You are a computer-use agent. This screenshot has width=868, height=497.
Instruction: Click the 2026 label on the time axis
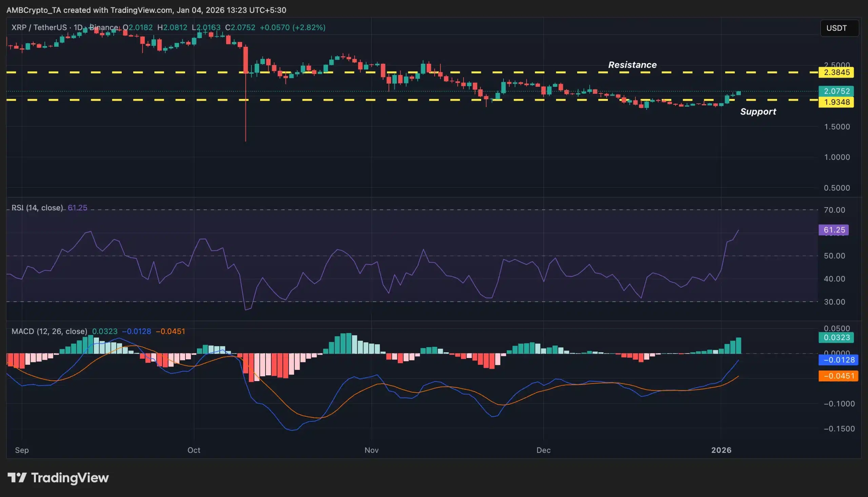click(x=722, y=450)
